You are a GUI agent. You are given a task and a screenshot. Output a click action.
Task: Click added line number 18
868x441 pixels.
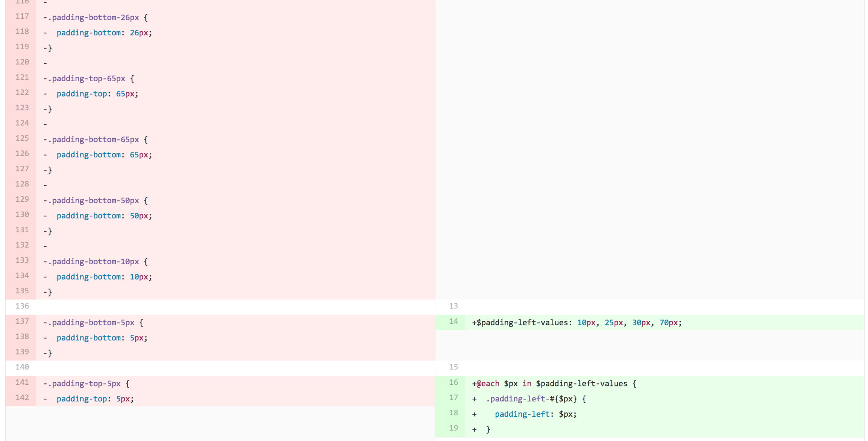pos(453,413)
